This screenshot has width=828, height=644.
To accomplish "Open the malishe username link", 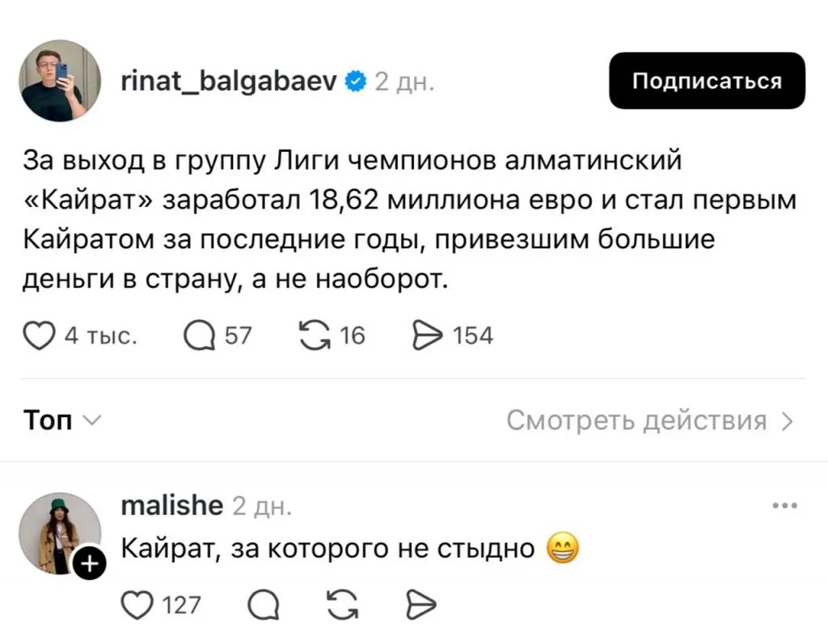I will click(171, 506).
